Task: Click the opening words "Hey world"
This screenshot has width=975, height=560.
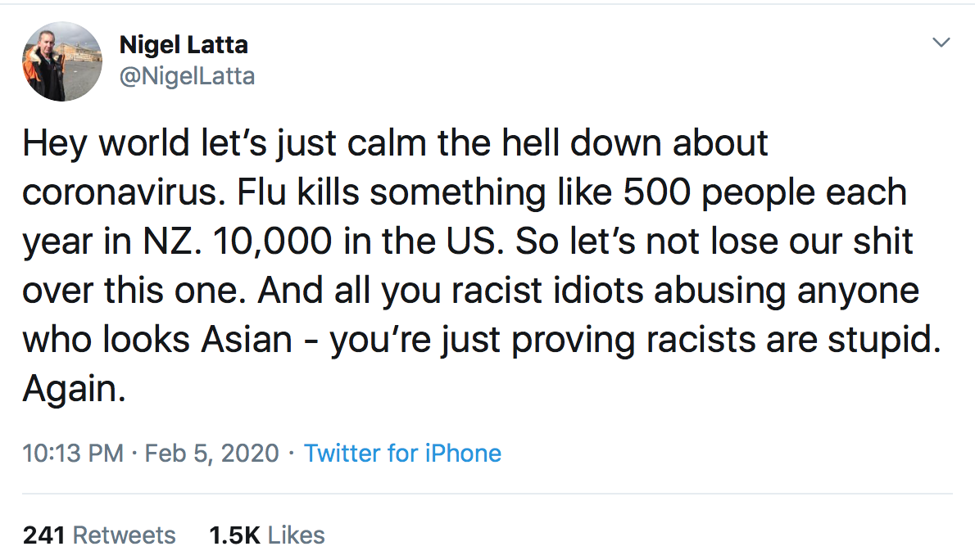Action: pos(95,144)
